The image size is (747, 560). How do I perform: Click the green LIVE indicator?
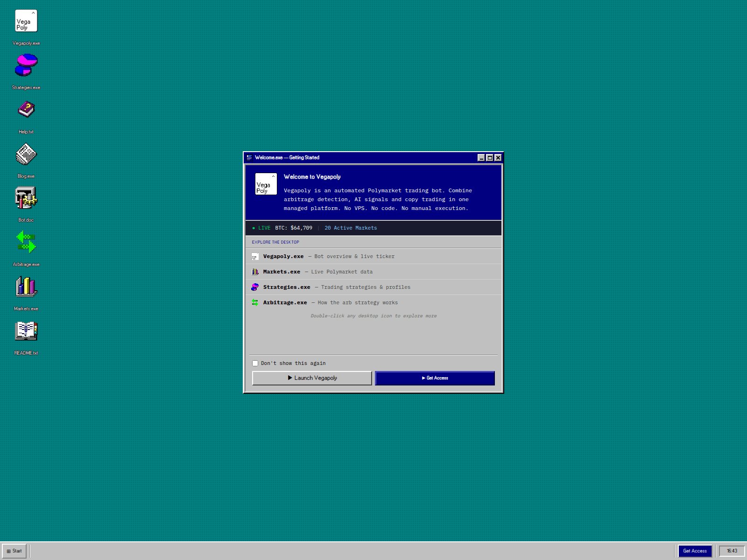(261, 228)
